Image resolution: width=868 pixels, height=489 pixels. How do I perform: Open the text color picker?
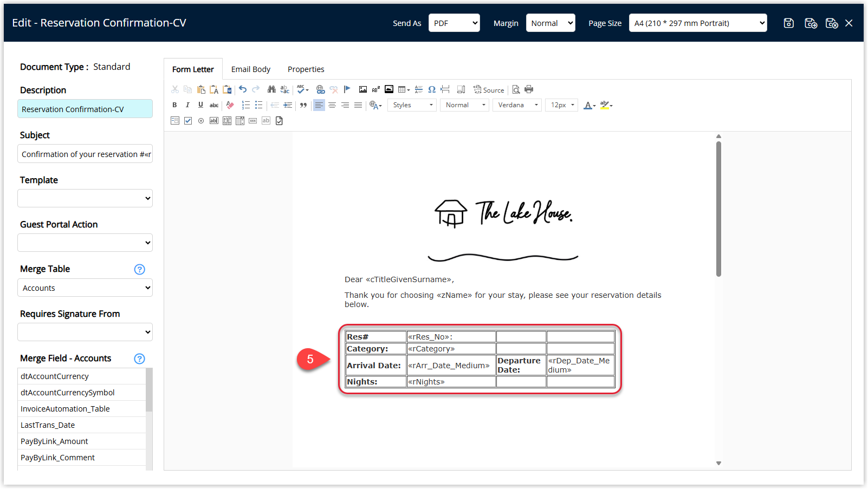590,105
